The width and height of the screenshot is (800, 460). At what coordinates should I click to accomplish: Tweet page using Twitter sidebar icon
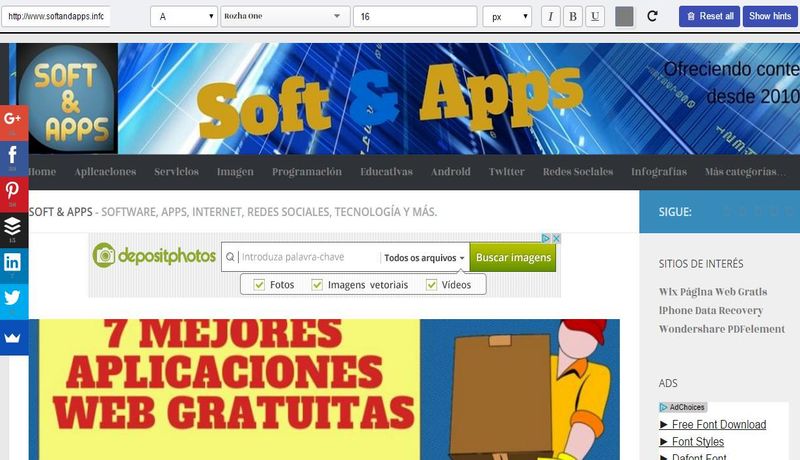pos(14,301)
